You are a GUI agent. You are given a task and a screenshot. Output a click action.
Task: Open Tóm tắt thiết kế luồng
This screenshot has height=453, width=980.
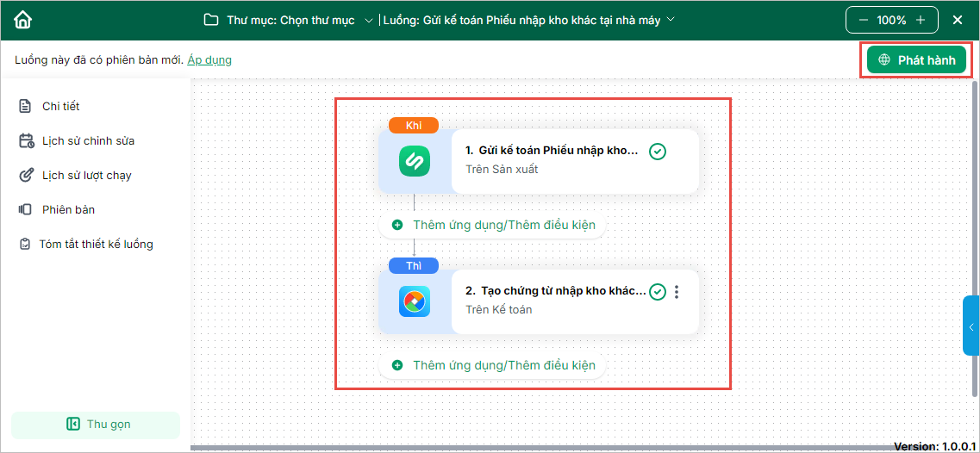[97, 244]
